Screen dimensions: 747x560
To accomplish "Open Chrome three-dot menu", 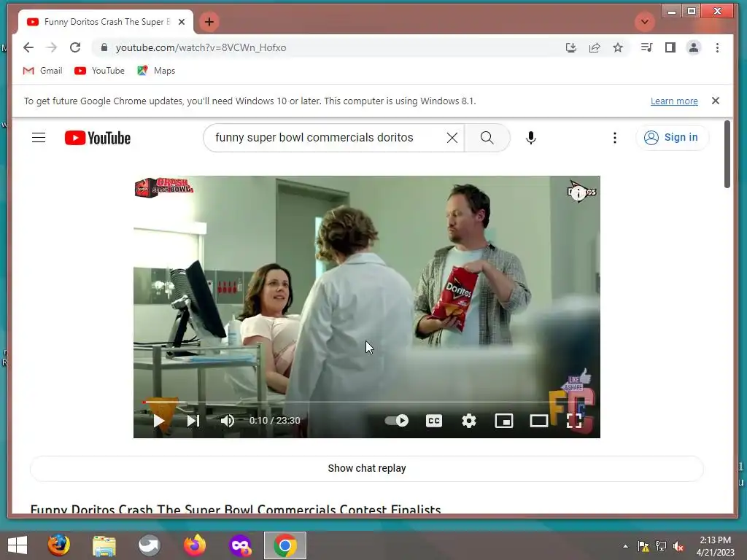I will (717, 47).
